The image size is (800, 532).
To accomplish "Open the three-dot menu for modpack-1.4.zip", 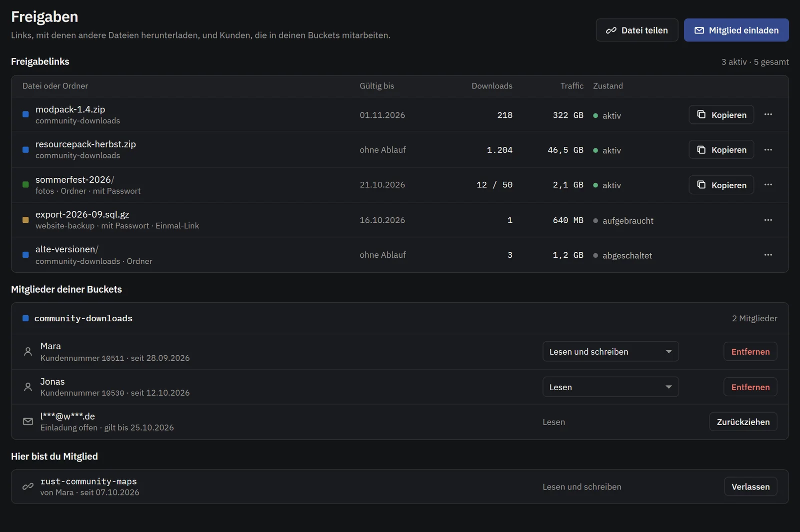I will click(768, 114).
